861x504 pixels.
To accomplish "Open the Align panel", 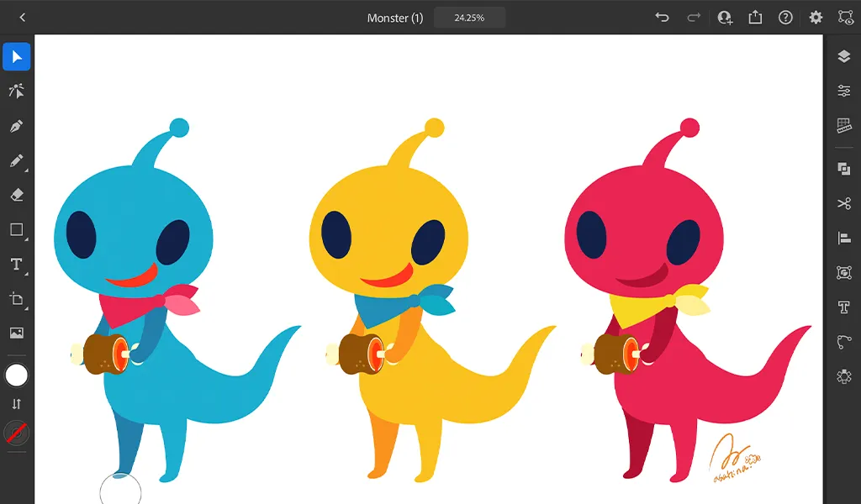I will coord(844,238).
